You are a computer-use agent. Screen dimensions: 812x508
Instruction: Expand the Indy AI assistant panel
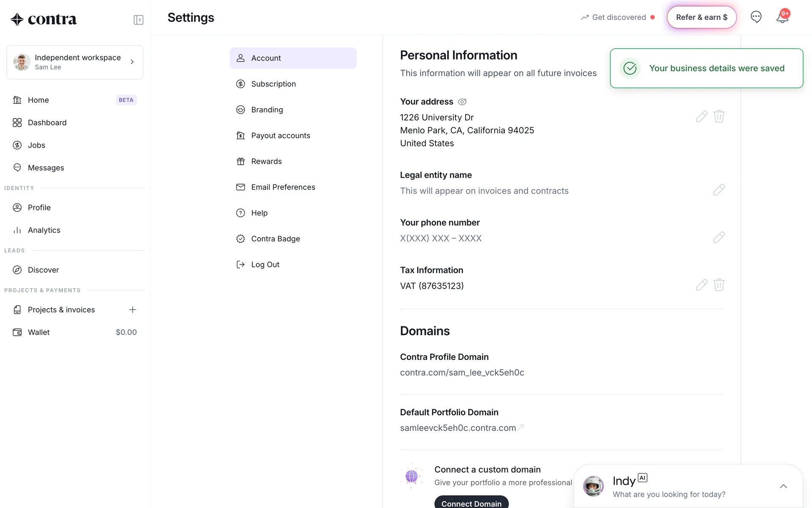783,486
